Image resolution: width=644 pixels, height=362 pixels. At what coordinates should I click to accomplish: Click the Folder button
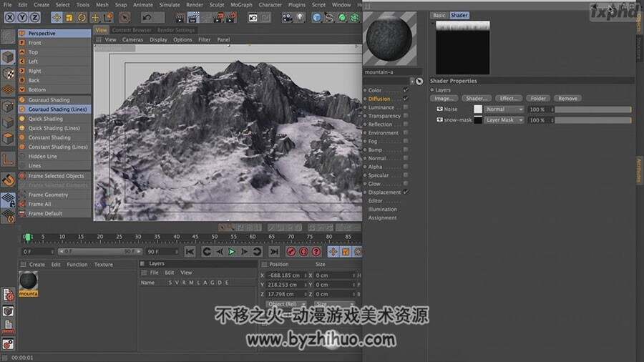point(538,99)
